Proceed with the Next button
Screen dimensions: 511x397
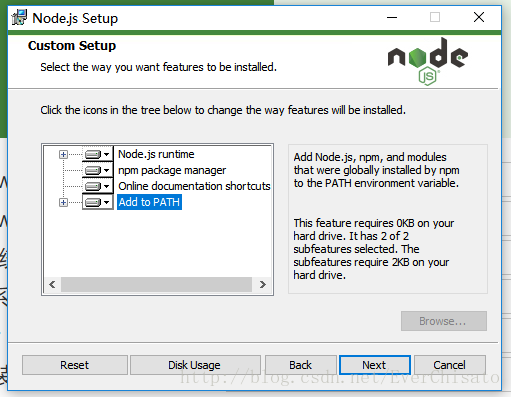(375, 365)
